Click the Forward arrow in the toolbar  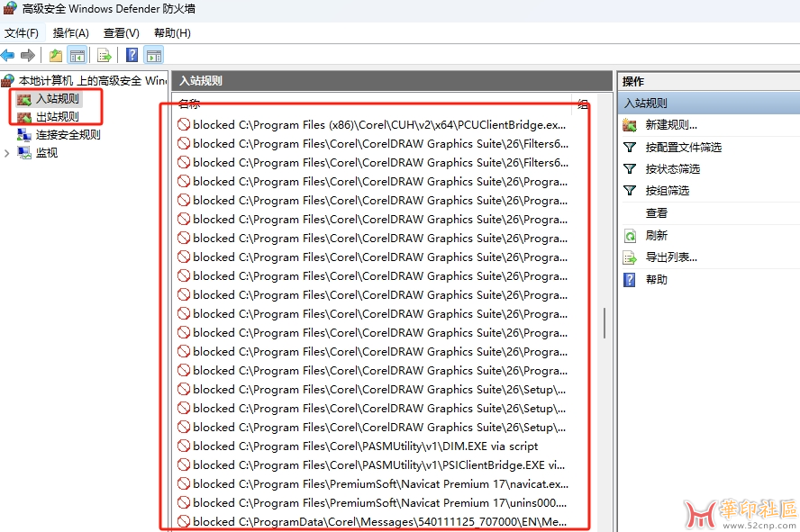point(28,55)
